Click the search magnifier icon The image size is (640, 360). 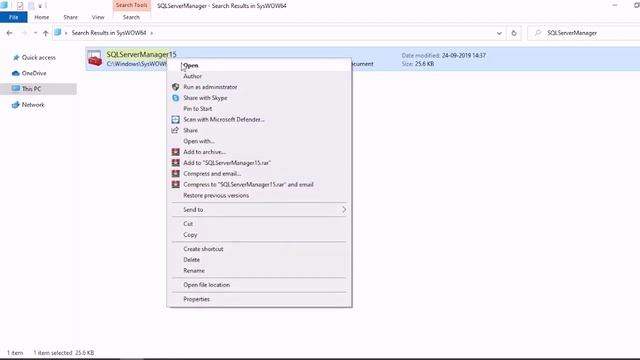538,33
